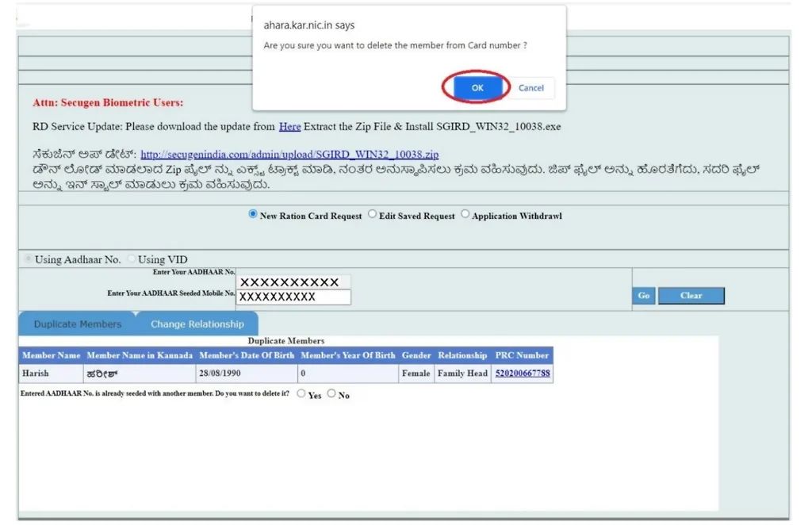Click the 'Duplicate Members' table caption
Screen dimensions: 812x525
285,341
